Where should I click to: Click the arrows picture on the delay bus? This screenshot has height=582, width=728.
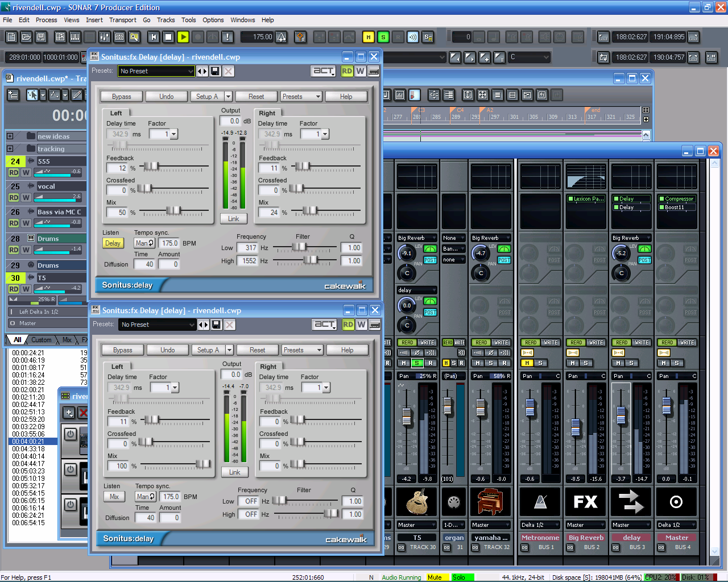click(x=631, y=502)
